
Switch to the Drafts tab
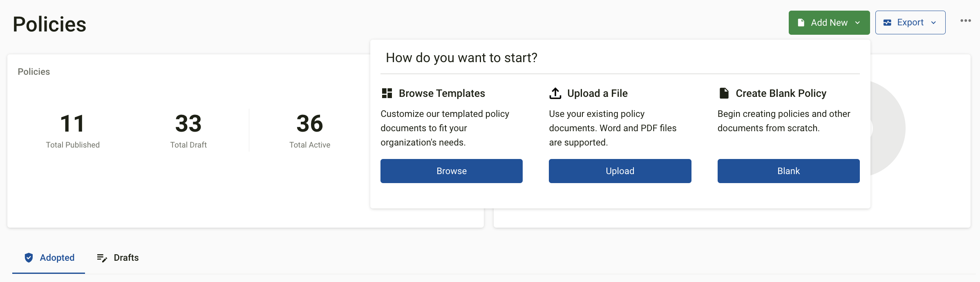118,257
